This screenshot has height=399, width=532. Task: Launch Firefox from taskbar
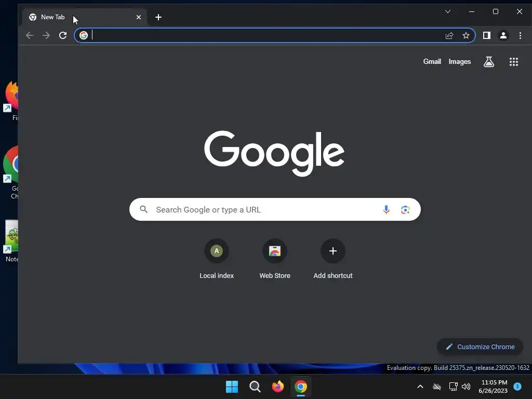278,387
